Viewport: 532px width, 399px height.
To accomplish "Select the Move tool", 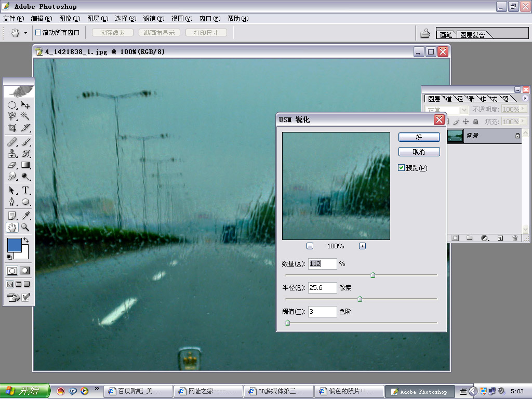I will [25, 105].
